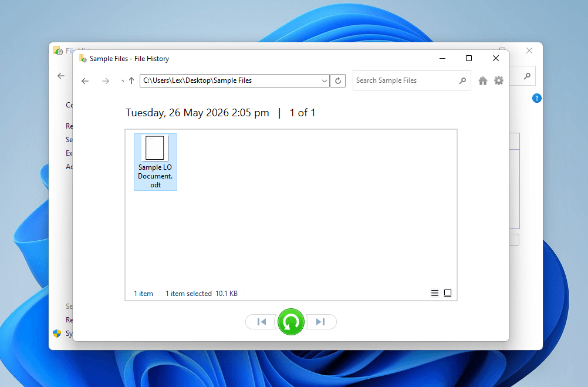Go back in Sample Files window
The image size is (588, 387).
coord(85,80)
